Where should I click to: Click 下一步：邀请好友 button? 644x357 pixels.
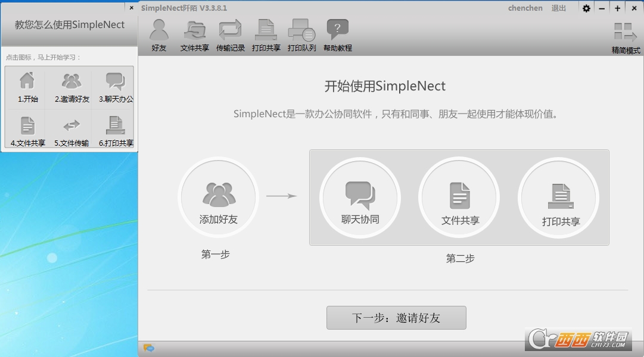[396, 318]
